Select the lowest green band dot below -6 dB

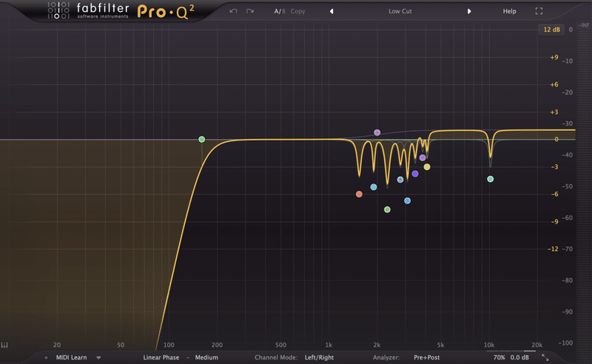point(387,209)
